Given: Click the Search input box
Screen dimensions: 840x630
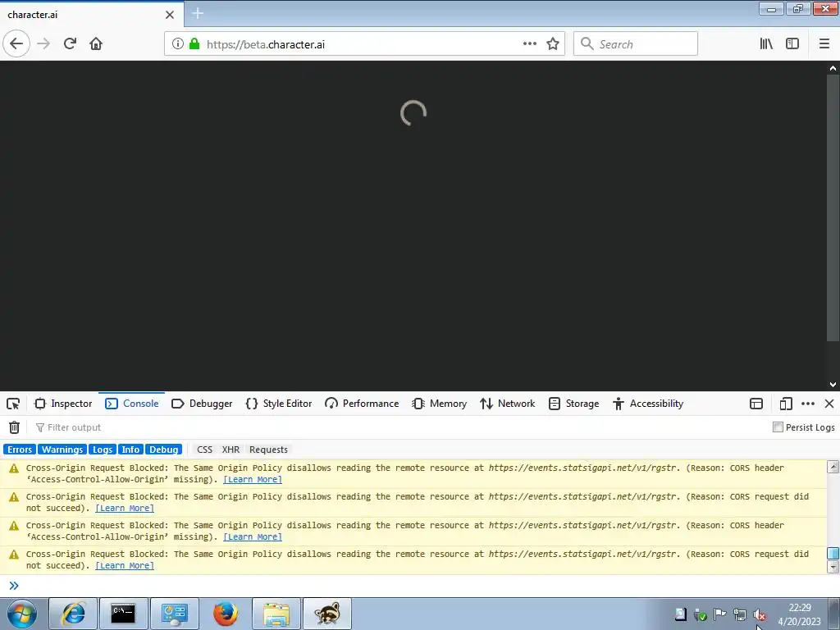Looking at the screenshot, I should 636,44.
